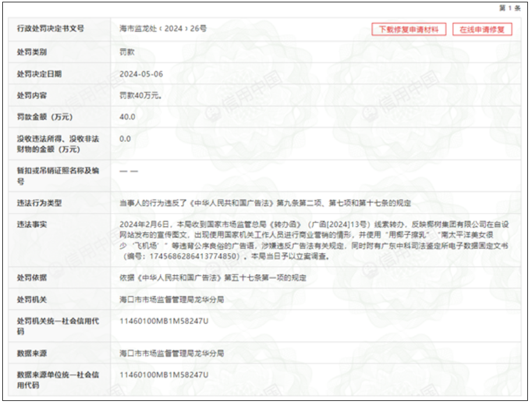Click the 数据来源单位统一社会信用代码 label
This screenshot has width=532, height=405.
tap(58, 380)
